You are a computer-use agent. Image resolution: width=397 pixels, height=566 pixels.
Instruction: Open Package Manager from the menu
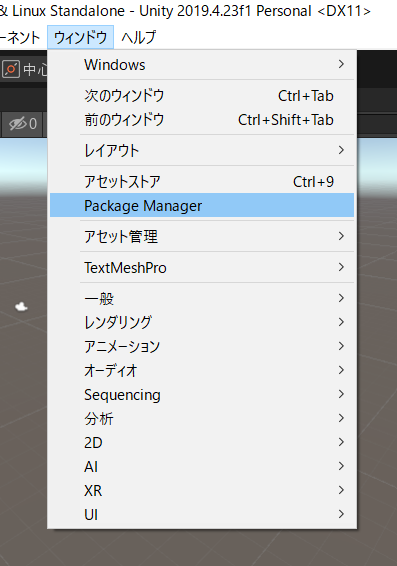click(x=202, y=205)
